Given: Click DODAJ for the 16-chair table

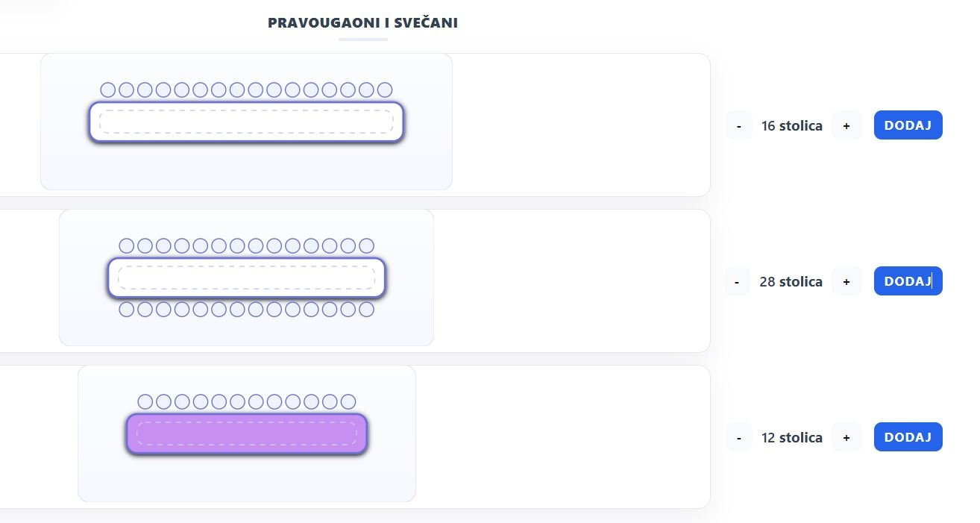Looking at the screenshot, I should [x=908, y=125].
